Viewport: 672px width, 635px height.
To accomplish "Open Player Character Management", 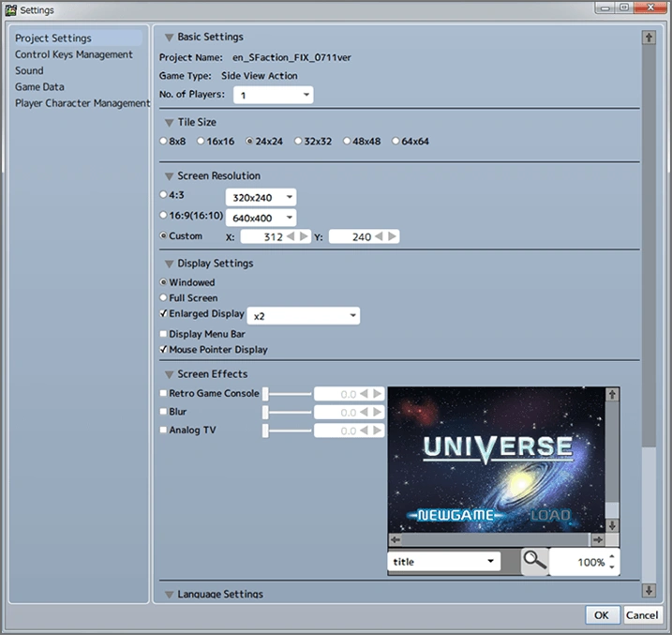I will point(82,103).
